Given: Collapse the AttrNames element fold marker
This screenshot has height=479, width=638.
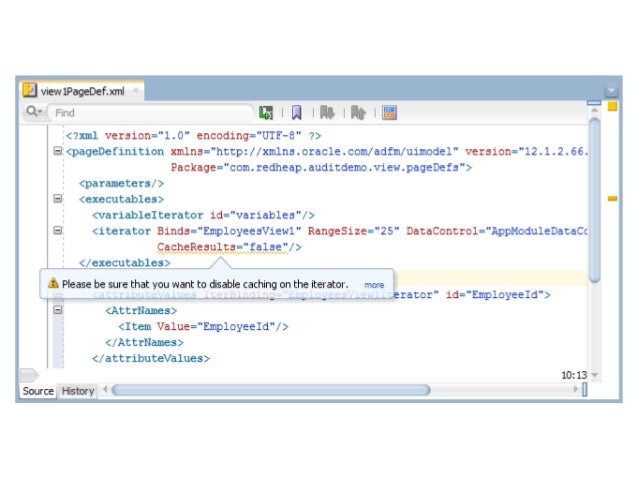Looking at the screenshot, I should point(58,310).
